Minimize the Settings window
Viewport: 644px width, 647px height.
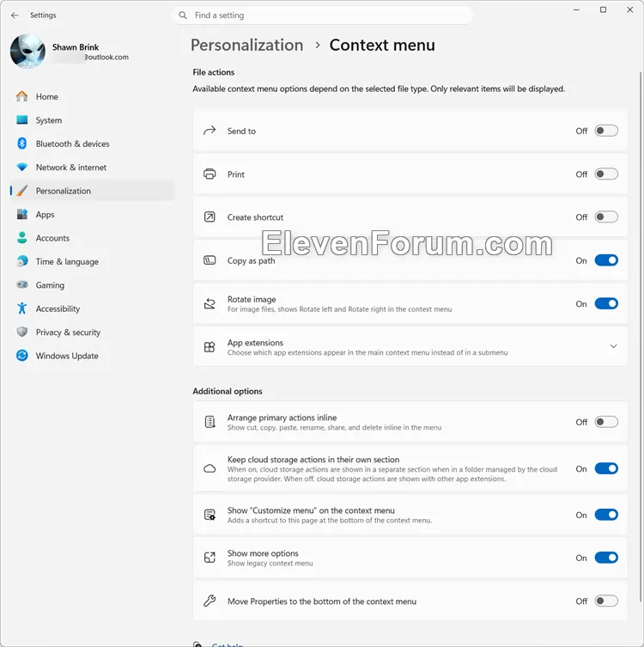pos(576,9)
